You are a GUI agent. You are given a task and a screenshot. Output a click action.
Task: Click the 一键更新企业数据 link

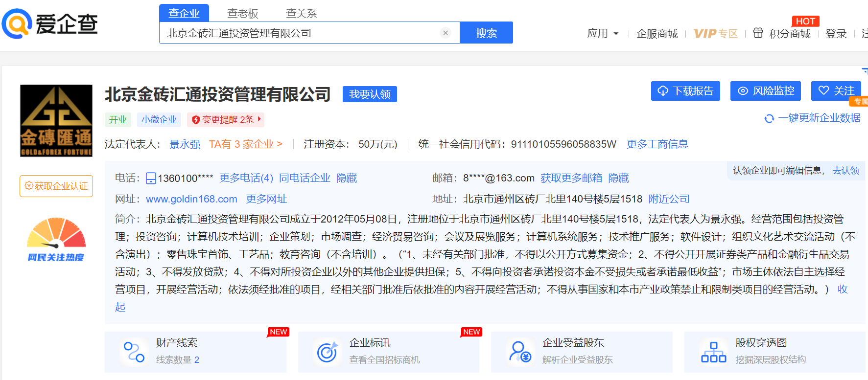(x=819, y=118)
